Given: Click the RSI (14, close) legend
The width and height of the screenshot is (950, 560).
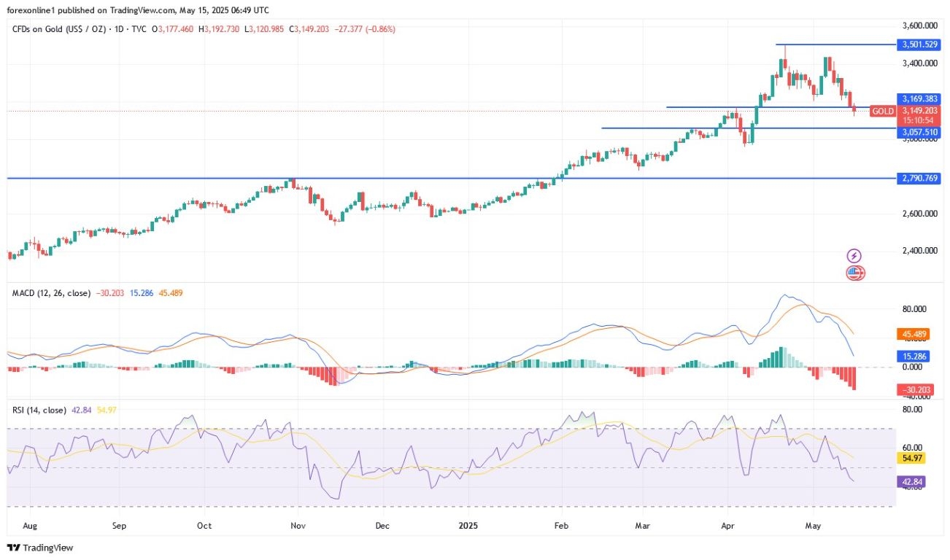Looking at the screenshot, I should tap(39, 410).
